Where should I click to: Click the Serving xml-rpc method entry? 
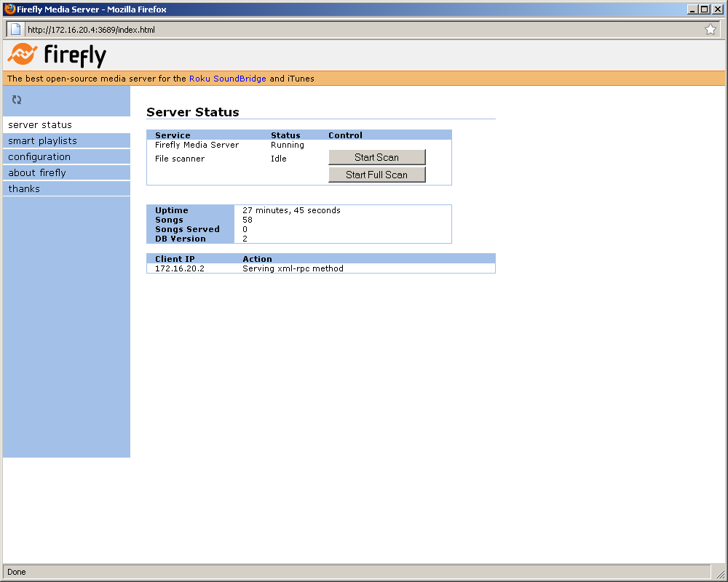pos(293,268)
